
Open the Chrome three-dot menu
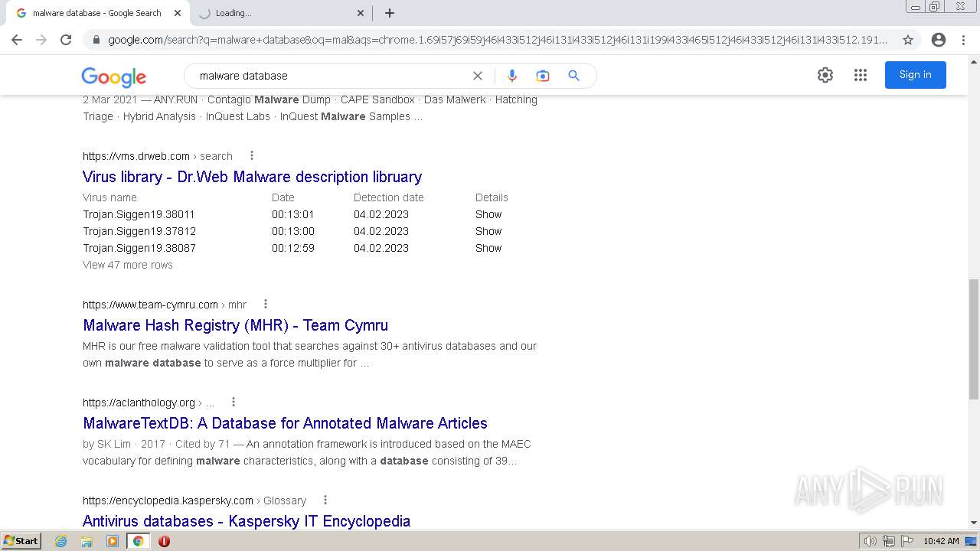[963, 40]
